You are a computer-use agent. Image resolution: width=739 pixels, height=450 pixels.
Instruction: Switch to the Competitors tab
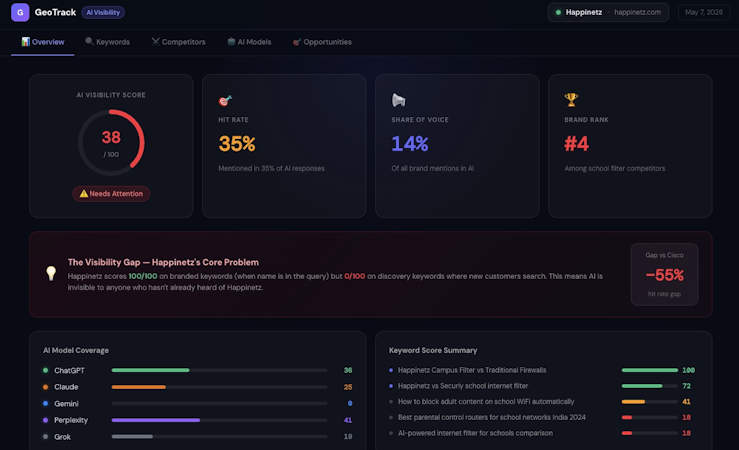click(178, 42)
